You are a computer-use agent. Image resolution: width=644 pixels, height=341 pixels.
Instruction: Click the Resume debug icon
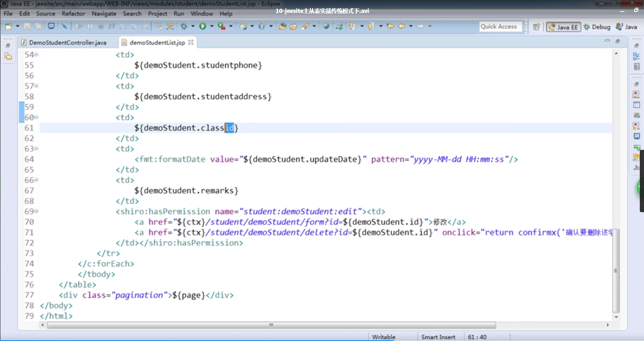[79, 26]
